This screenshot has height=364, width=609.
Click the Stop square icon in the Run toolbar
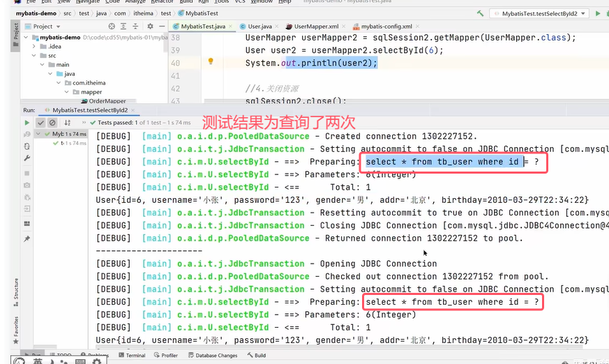click(x=27, y=173)
